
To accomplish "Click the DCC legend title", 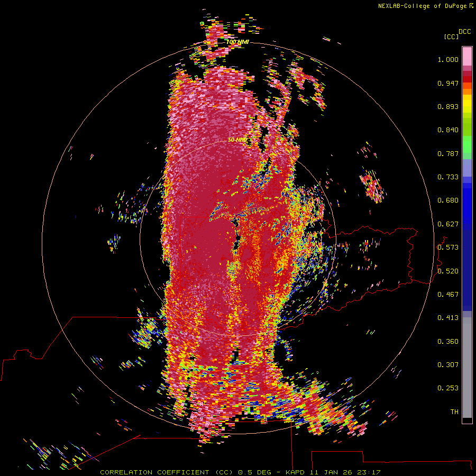I will click(464, 32).
